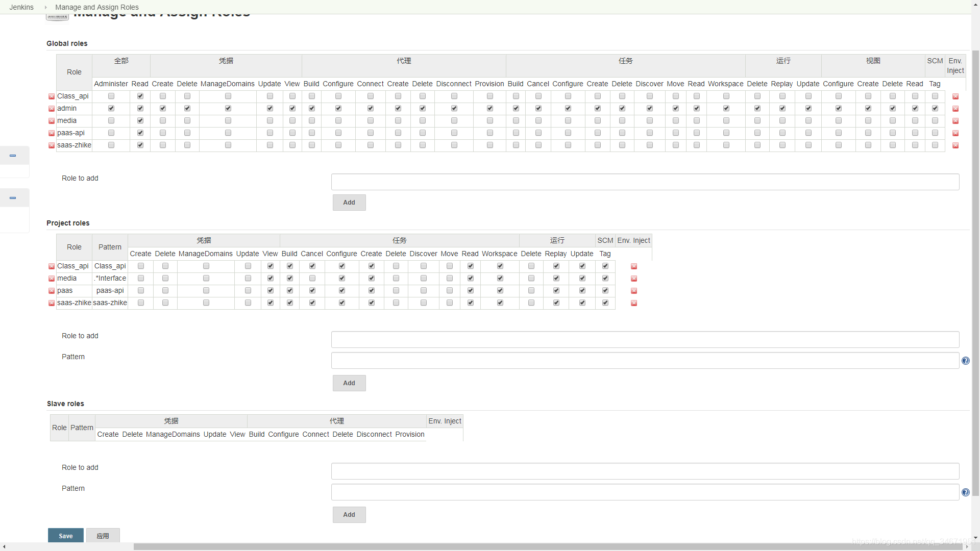Click the horizontal scrollbar thumb at bottom

tap(548, 546)
